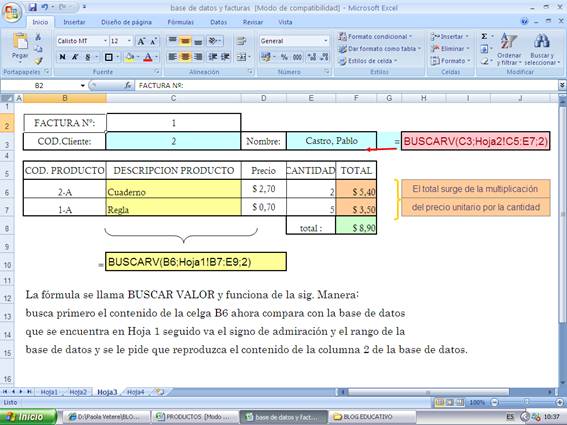This screenshot has height=425, width=567.
Task: Open Hoja1 sheet tab
Action: [x=49, y=392]
